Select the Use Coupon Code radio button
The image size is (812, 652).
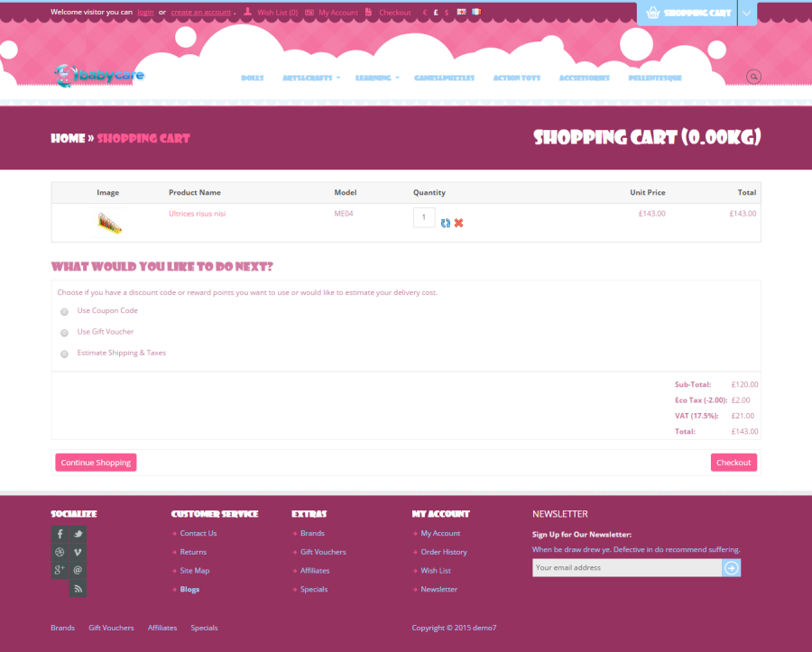(64, 311)
